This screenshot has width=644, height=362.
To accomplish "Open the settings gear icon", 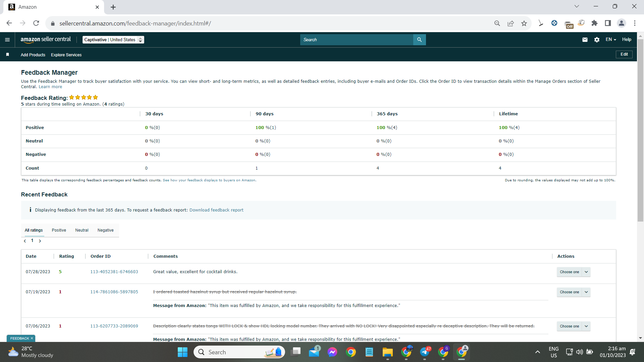I will coord(597,40).
